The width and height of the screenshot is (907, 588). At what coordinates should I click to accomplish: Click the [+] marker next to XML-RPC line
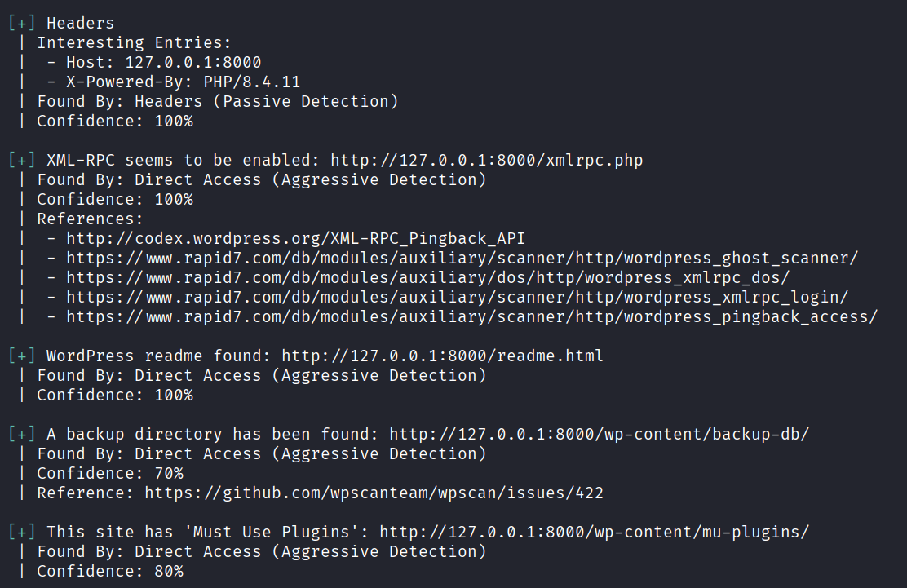(x=22, y=160)
